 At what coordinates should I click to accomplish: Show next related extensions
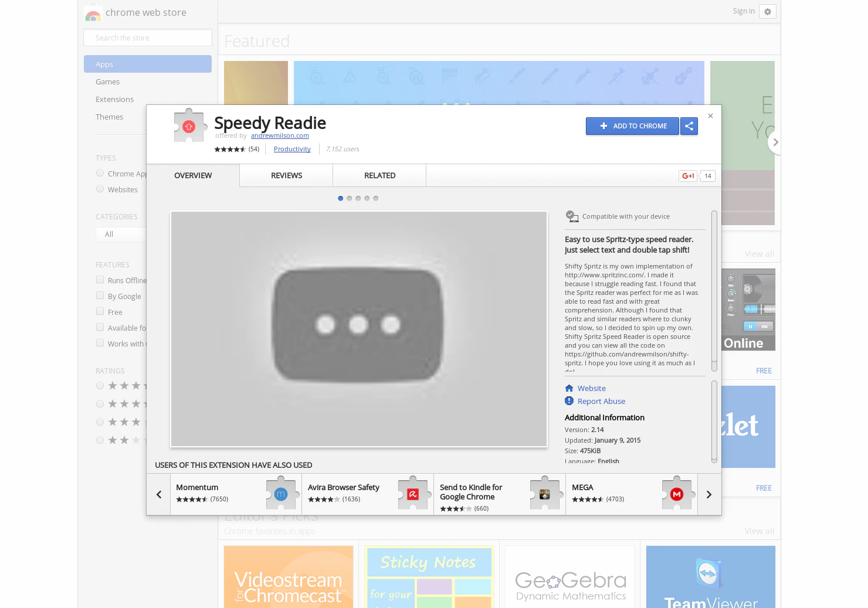click(709, 494)
